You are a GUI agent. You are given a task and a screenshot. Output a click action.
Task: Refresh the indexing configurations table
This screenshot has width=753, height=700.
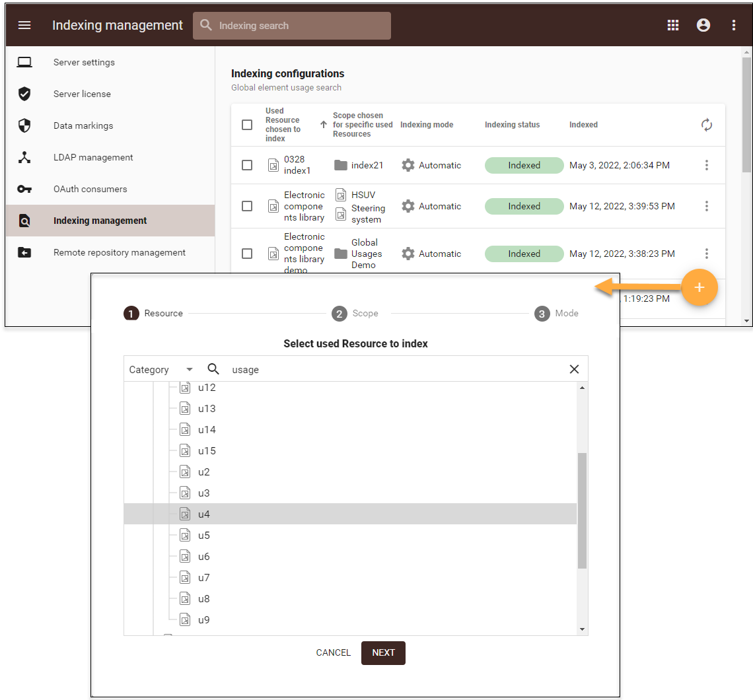click(706, 125)
